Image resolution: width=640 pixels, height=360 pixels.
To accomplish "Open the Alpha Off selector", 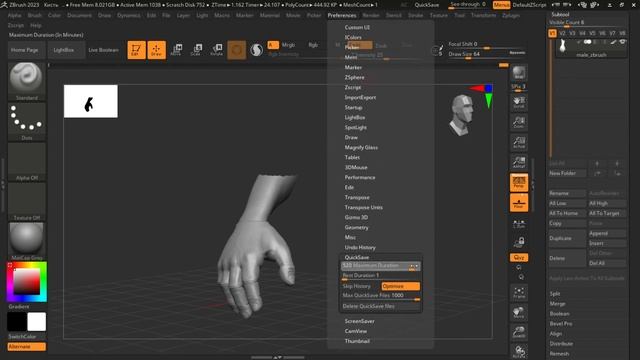I will (x=27, y=162).
